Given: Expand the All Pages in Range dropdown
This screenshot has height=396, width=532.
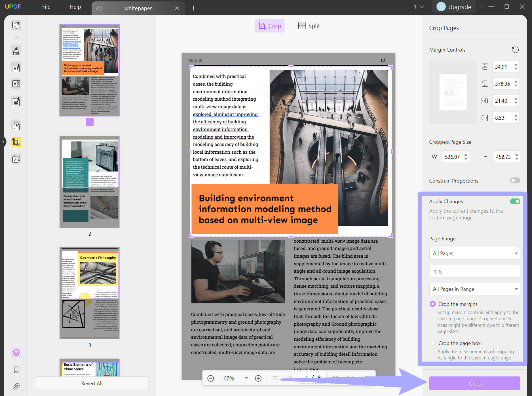Looking at the screenshot, I should (x=474, y=289).
